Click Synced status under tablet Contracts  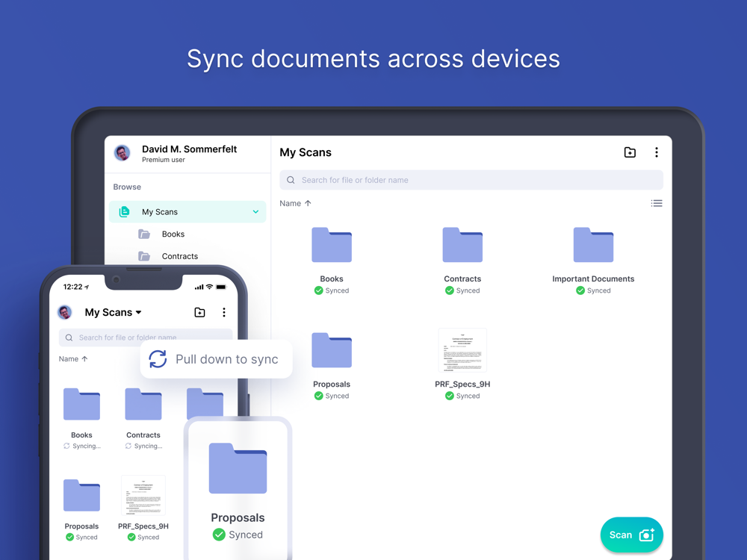[462, 290]
